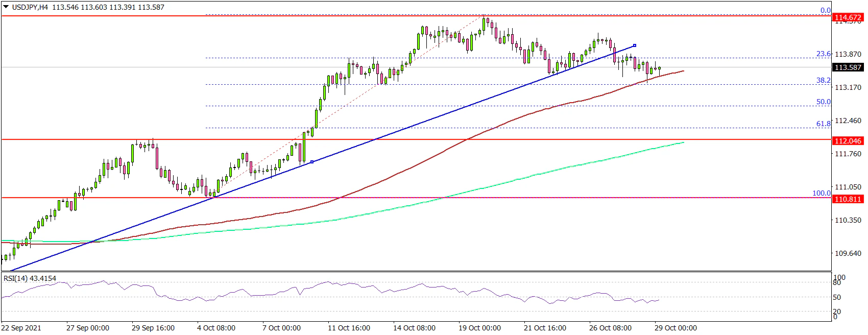Screen dimensions: 868x335
Task: Open the USDJPY,H4 chart dropdown arrow
Action: 6,8
